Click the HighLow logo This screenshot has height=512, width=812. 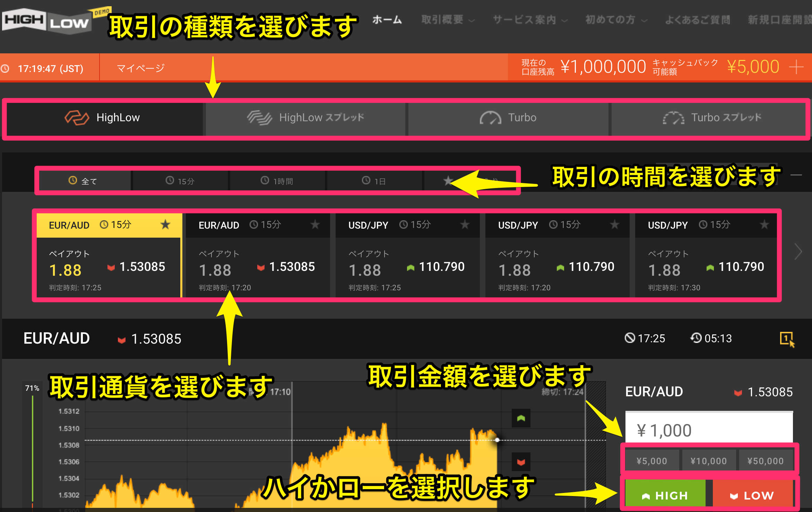point(47,21)
